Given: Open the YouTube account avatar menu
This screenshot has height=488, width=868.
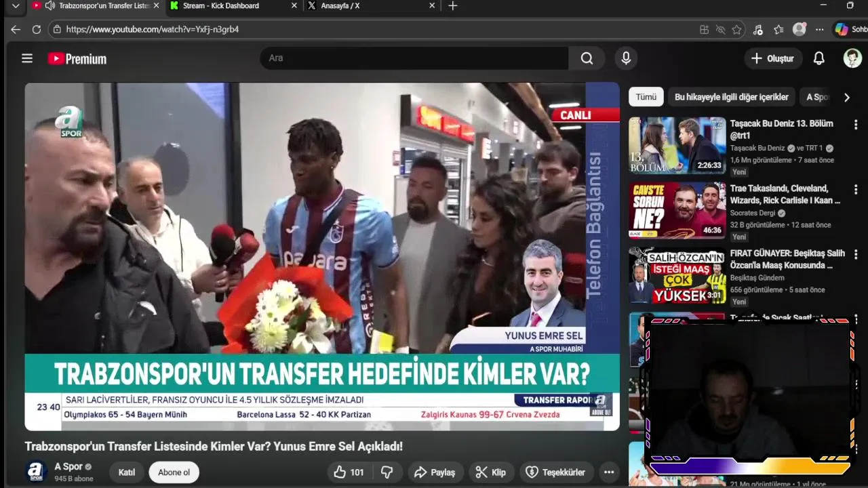Looking at the screenshot, I should tap(852, 58).
